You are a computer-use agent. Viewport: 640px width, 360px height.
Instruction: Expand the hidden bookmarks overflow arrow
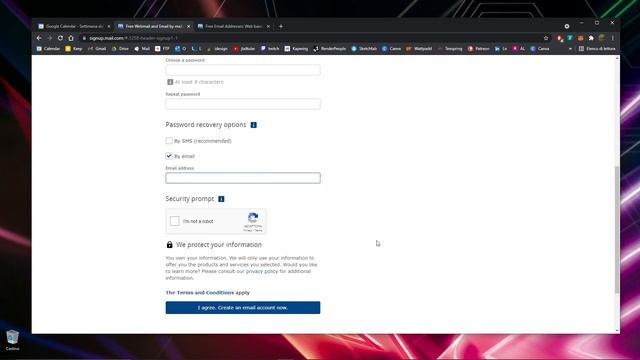[x=570, y=49]
